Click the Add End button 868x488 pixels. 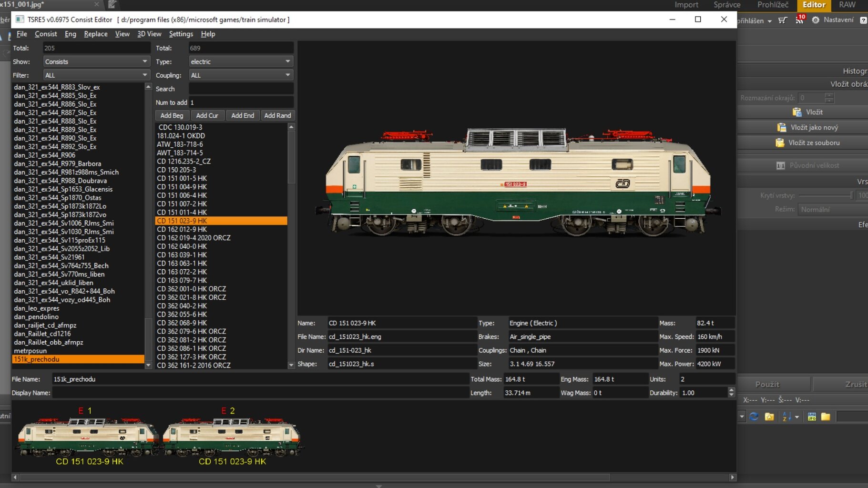[x=242, y=115]
